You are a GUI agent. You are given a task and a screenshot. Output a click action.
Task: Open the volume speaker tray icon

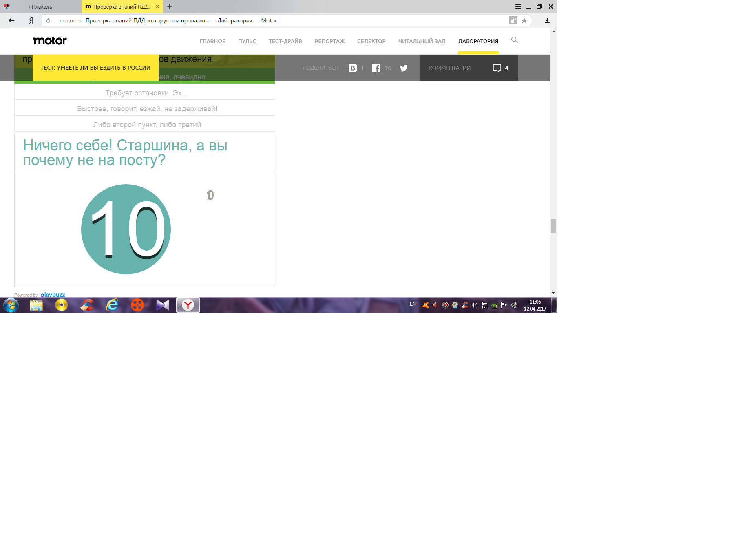(x=475, y=305)
